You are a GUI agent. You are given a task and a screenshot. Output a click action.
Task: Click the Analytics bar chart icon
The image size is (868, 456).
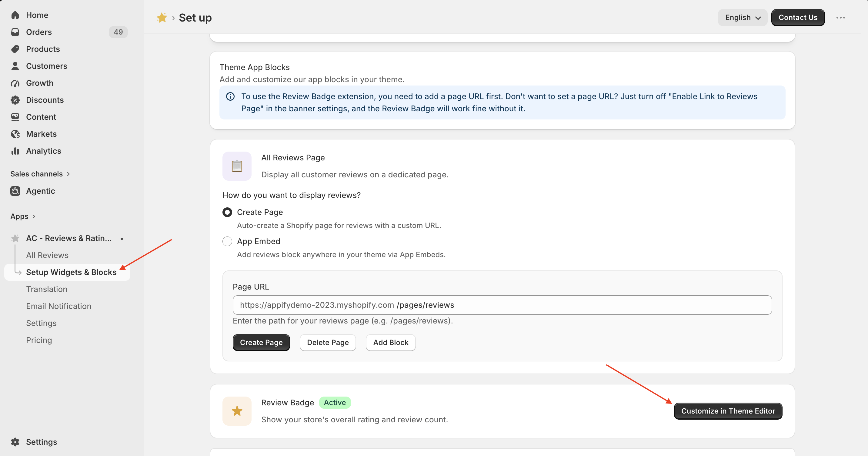pos(15,151)
